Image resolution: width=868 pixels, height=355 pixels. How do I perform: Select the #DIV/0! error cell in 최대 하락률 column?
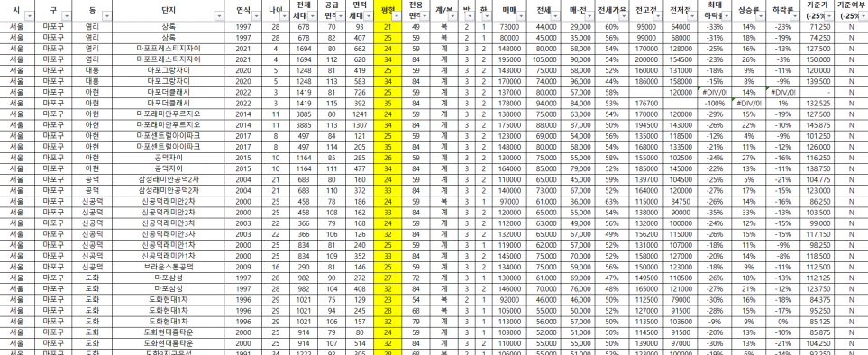[x=714, y=92]
